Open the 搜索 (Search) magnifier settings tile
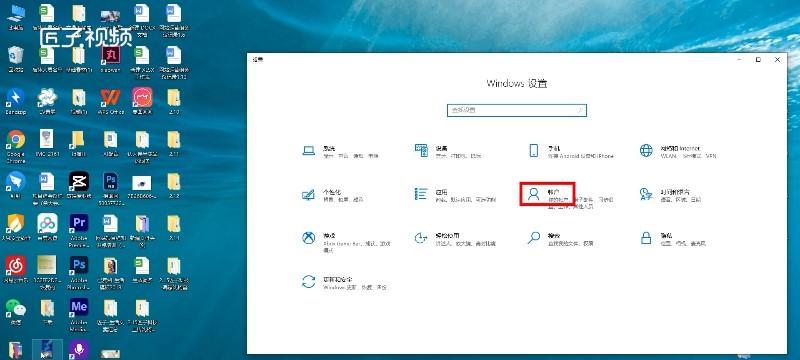Image resolution: width=800 pixels, height=360 pixels. pos(560,239)
